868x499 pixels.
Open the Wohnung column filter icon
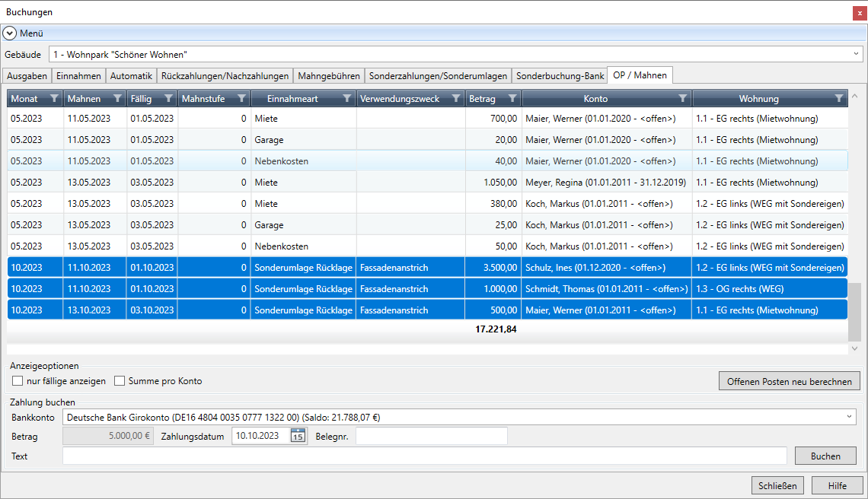(x=838, y=98)
